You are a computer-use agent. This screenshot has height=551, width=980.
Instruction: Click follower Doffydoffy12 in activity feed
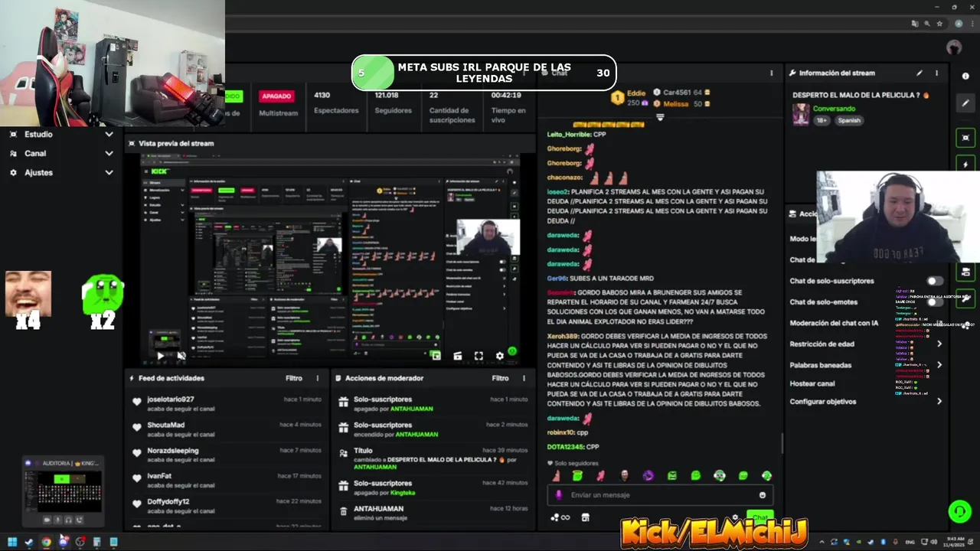tap(168, 501)
